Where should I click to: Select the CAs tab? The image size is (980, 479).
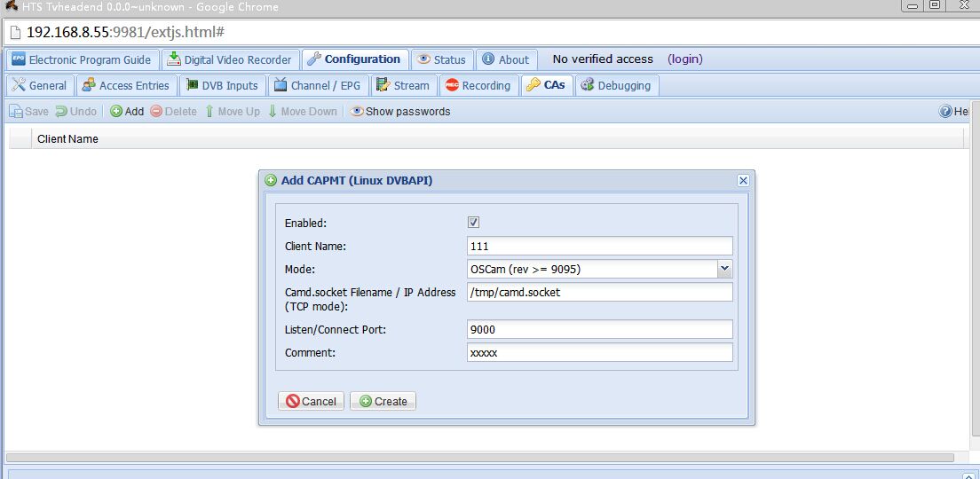pos(547,85)
